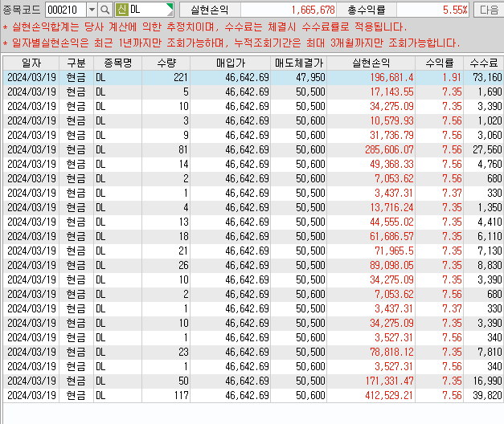Click the 다음 button
The image size is (504, 424).
[489, 10]
